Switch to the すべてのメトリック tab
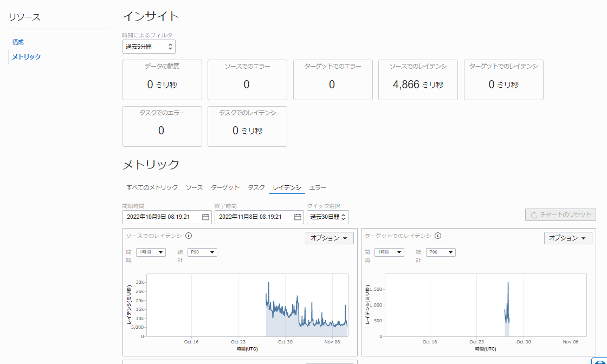 152,187
